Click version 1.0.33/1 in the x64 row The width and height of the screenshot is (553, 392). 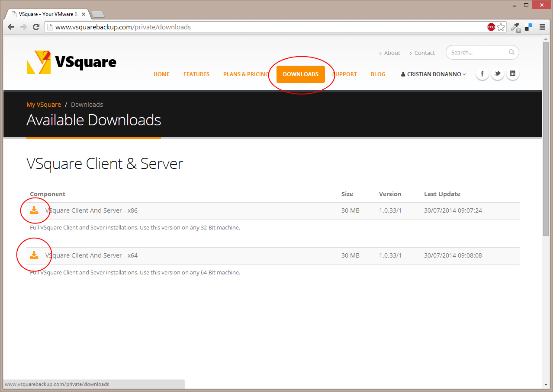390,255
